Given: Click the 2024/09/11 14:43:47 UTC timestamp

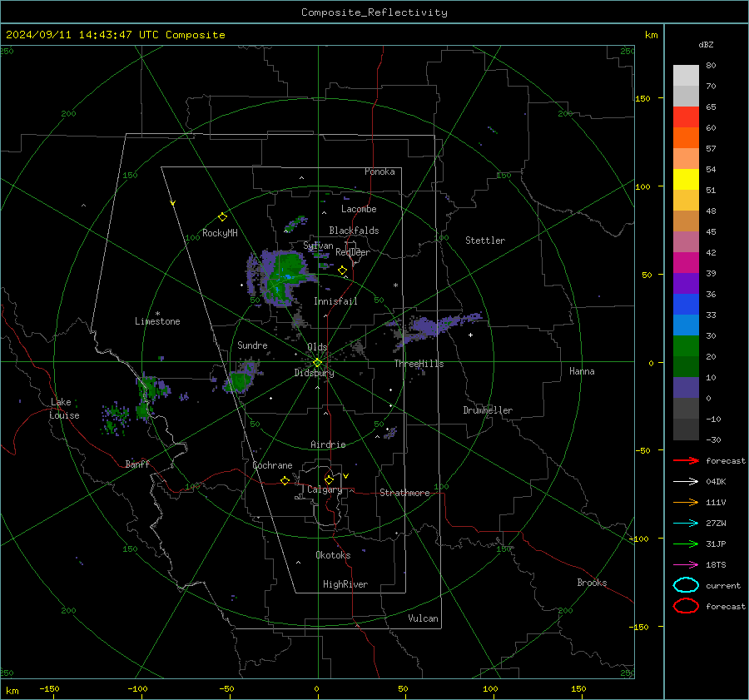Looking at the screenshot, I should 115,35.
